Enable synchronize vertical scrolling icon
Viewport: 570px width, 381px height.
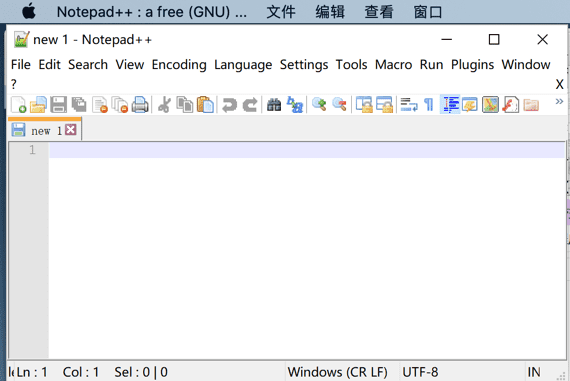coord(364,105)
